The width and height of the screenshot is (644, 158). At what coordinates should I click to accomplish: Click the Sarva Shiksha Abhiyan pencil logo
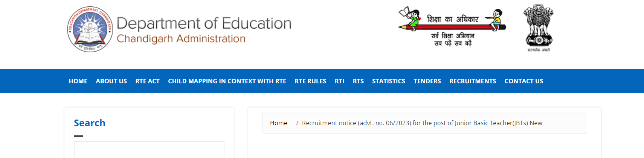click(452, 26)
